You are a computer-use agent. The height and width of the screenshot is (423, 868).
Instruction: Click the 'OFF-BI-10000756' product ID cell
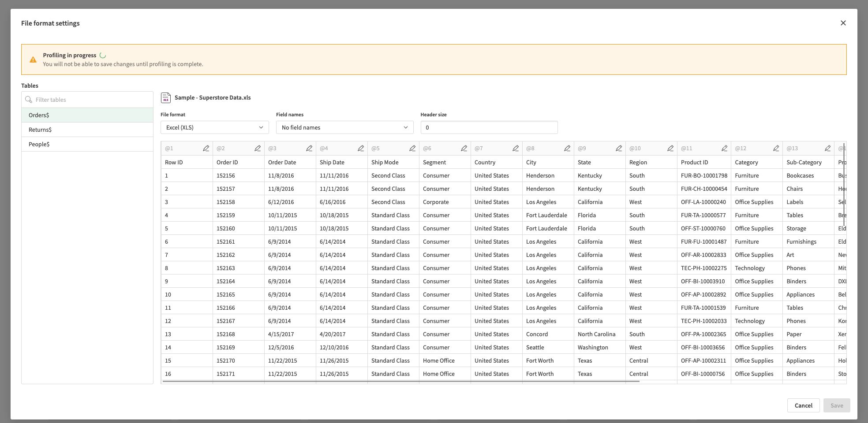[x=704, y=374]
